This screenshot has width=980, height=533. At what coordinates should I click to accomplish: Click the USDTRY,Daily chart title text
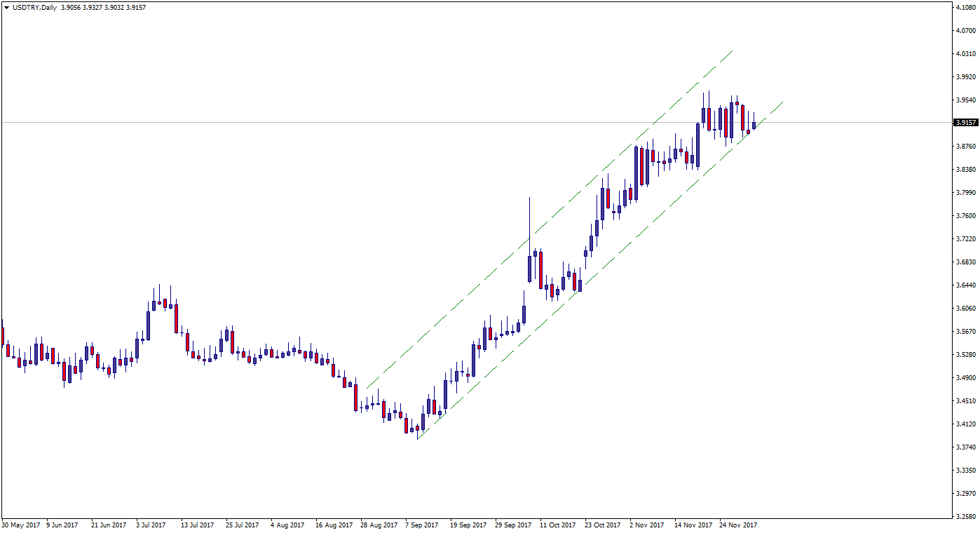tap(35, 8)
